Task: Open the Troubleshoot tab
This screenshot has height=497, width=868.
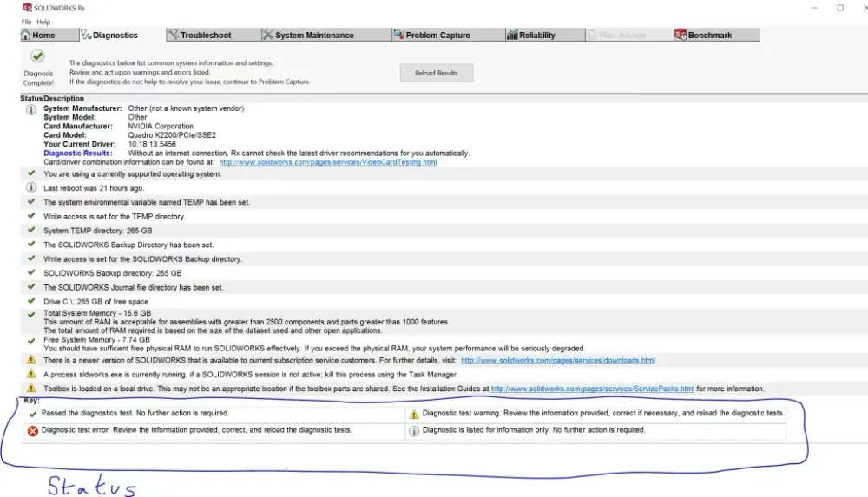Action: 214,35
